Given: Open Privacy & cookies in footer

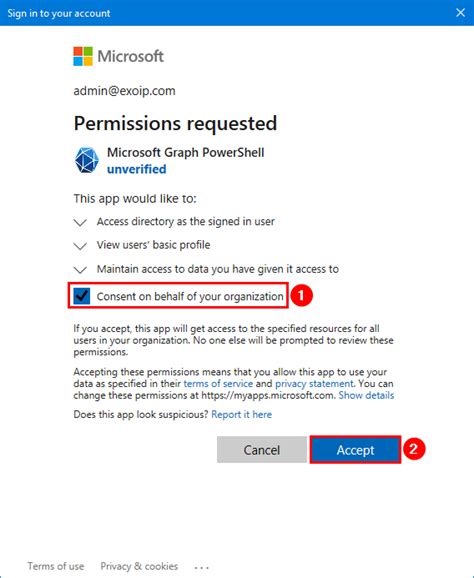Looking at the screenshot, I should [x=139, y=566].
